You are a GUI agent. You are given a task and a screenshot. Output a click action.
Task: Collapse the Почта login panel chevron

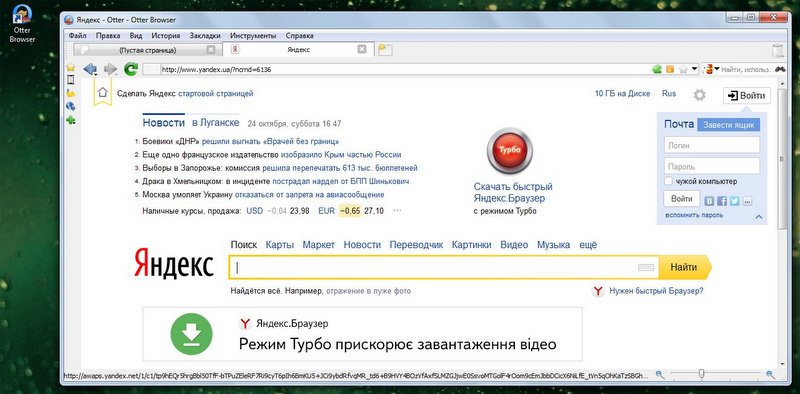(x=758, y=216)
